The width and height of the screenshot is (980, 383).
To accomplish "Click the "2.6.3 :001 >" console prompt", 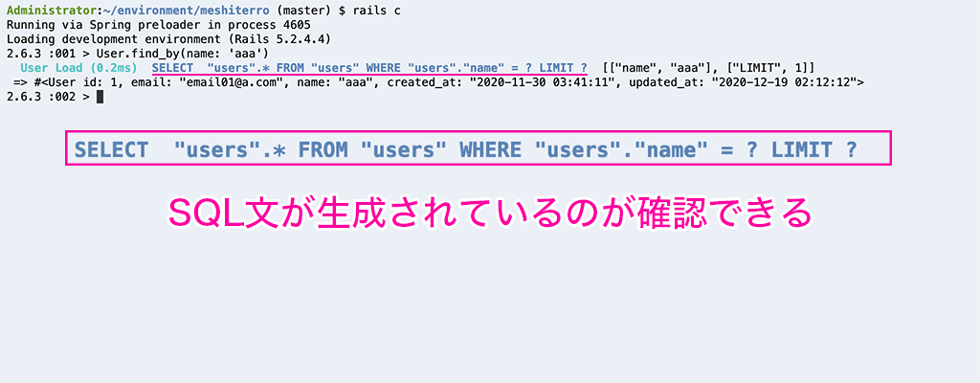I will pos(46,54).
